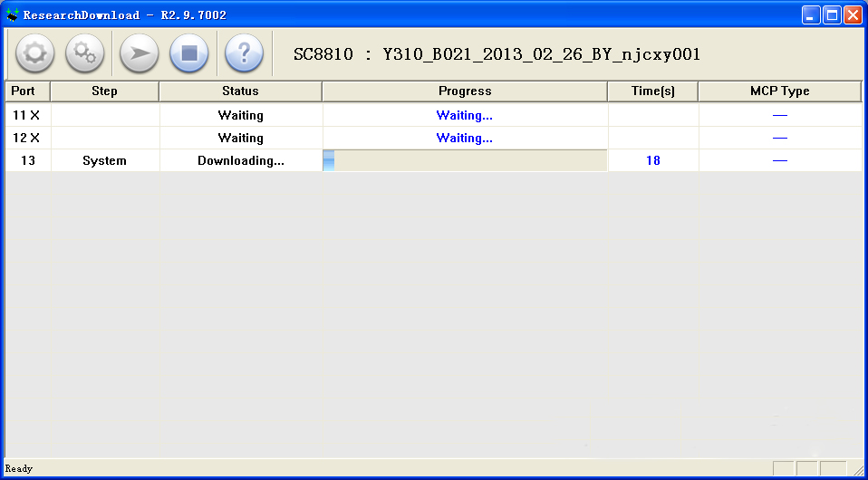This screenshot has width=868, height=480.
Task: Click MCP Type dash for port 12
Action: click(x=780, y=138)
